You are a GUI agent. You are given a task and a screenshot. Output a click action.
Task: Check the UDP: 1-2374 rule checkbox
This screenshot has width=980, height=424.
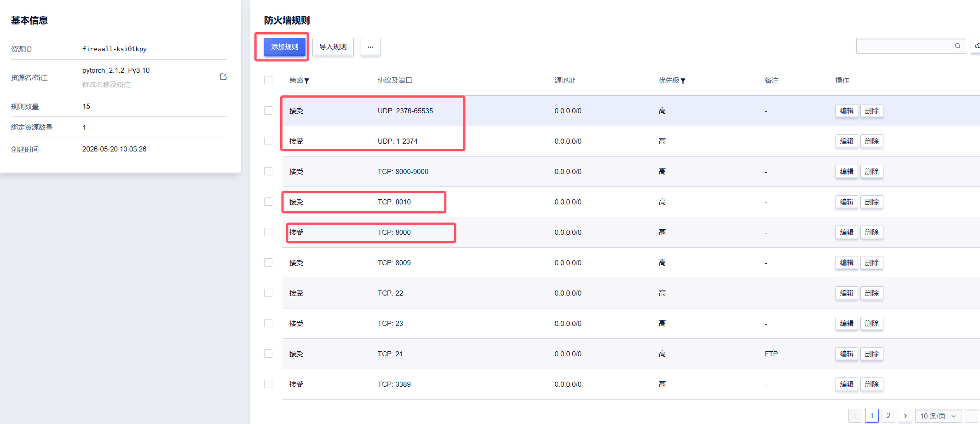(268, 141)
